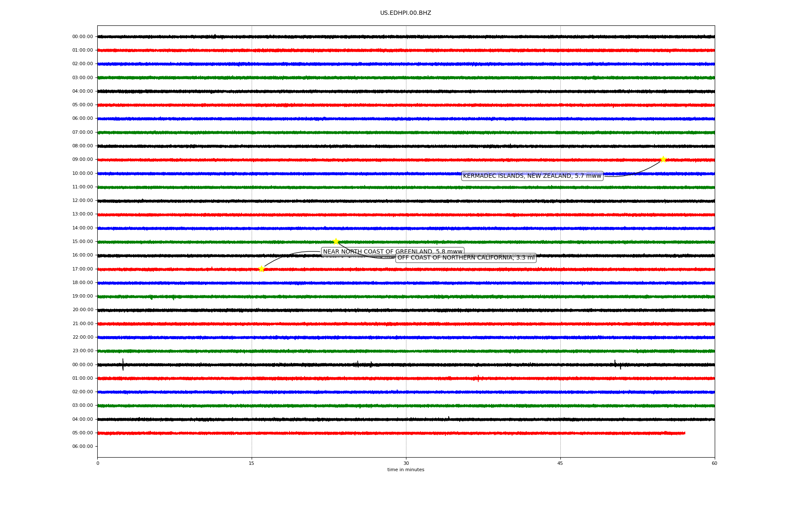
Task: Click the 'time in minutes' axis label
Action: pos(406,470)
